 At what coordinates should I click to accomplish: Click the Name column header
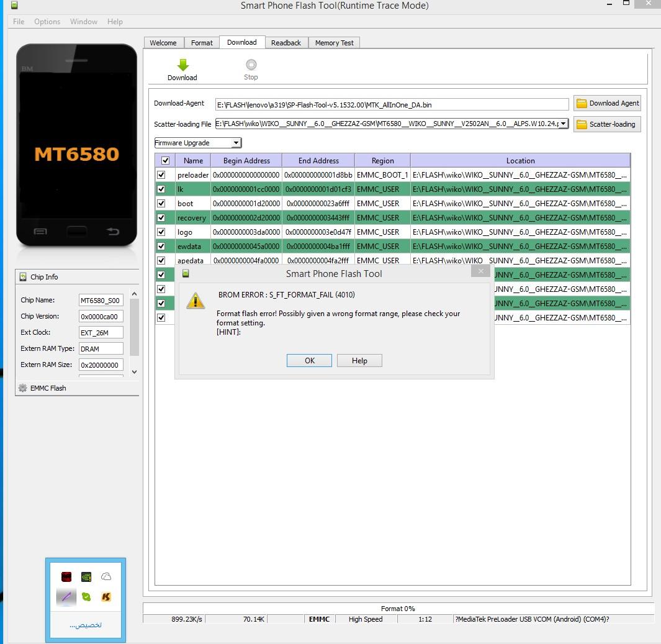[193, 161]
